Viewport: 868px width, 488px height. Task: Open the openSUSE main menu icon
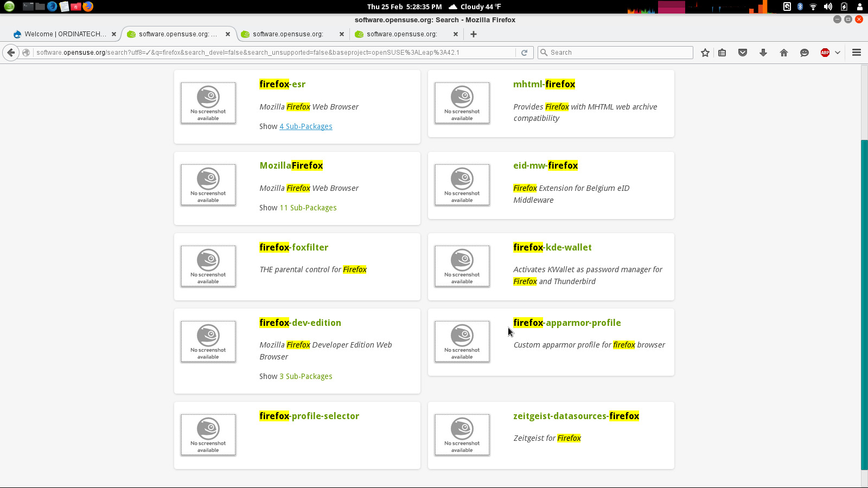(9, 7)
